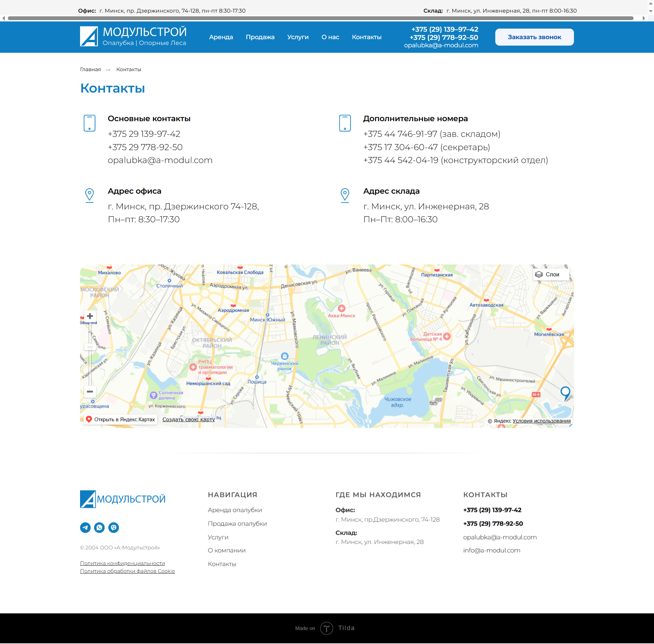Open the Аренда menu item
654x644 pixels.
tap(221, 37)
